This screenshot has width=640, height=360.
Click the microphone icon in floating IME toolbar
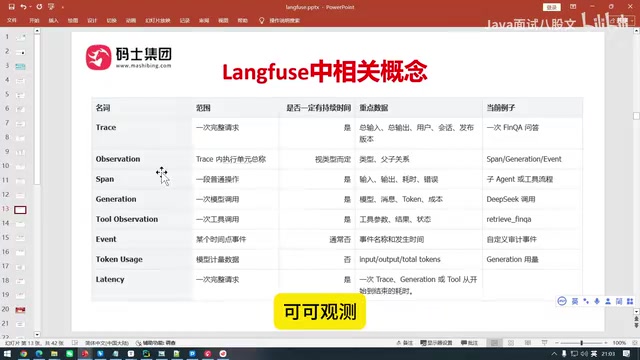pyautogui.click(x=597, y=301)
